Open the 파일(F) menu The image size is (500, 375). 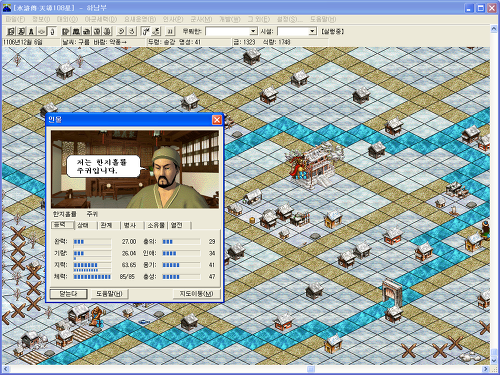pyautogui.click(x=15, y=19)
